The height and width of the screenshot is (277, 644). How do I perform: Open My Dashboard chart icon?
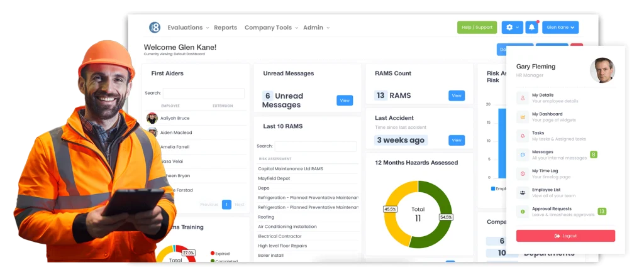tap(523, 117)
